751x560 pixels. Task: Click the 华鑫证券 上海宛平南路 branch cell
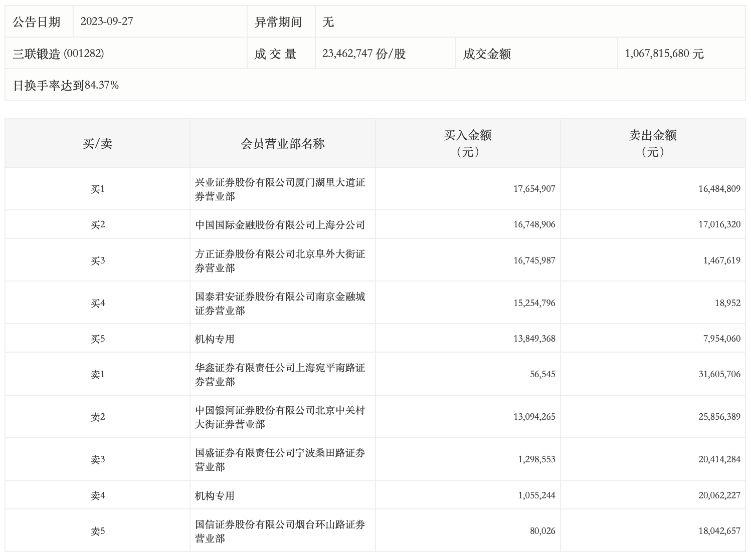click(280, 374)
